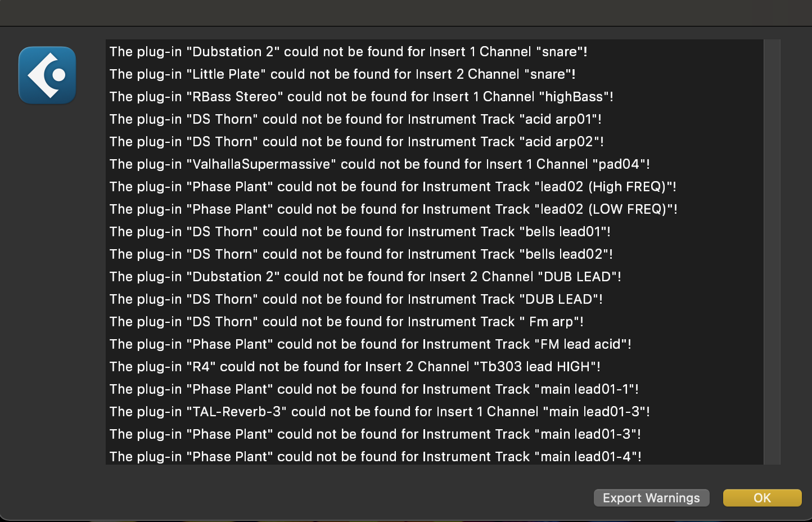The image size is (812, 522).
Task: Click the TAL-Reverb-3 main lead01-3 warning
Action: coord(380,412)
